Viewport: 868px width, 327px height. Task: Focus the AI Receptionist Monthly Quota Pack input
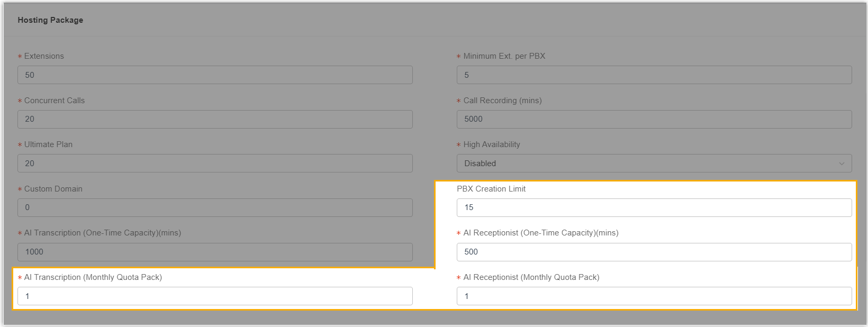point(654,296)
